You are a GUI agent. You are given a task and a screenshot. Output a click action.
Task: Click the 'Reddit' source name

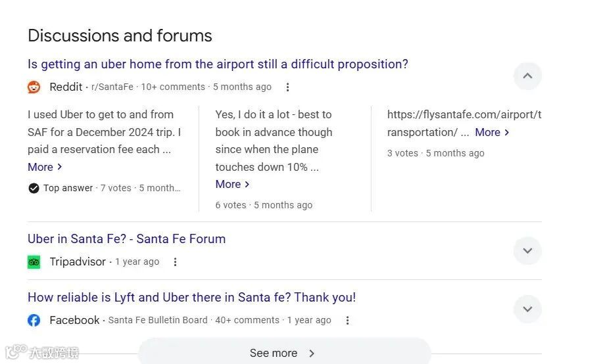[66, 87]
